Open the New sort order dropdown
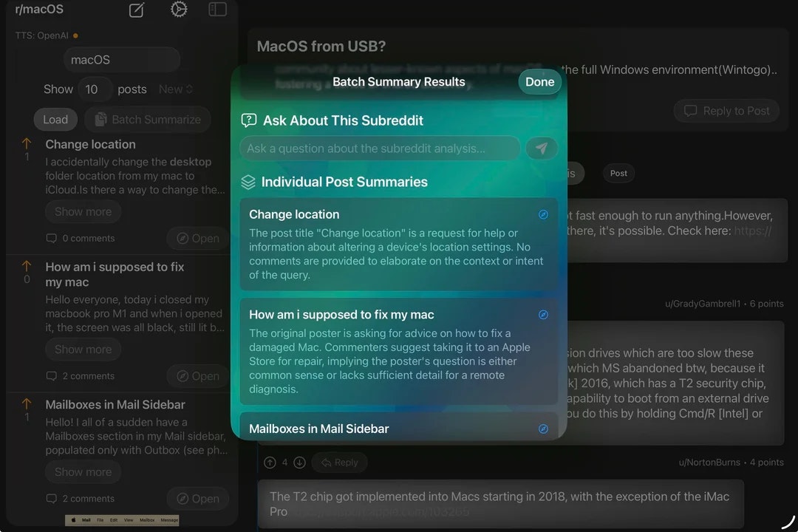 (176, 89)
